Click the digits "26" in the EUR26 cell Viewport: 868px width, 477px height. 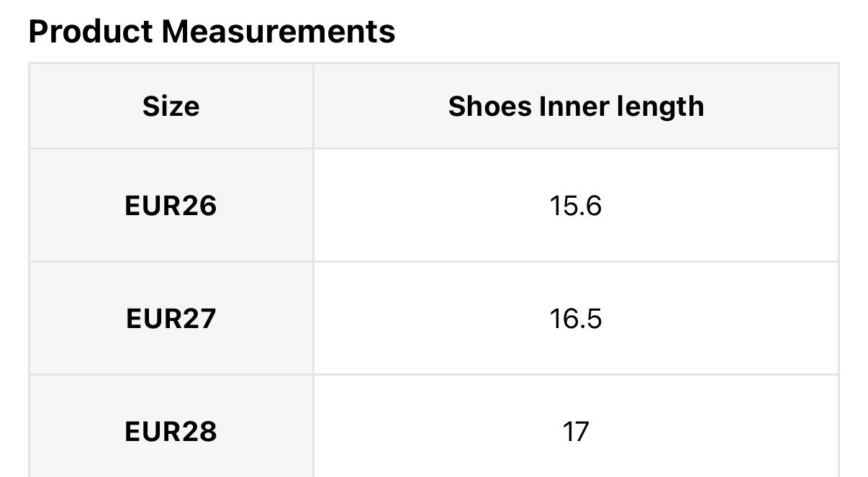pos(199,206)
